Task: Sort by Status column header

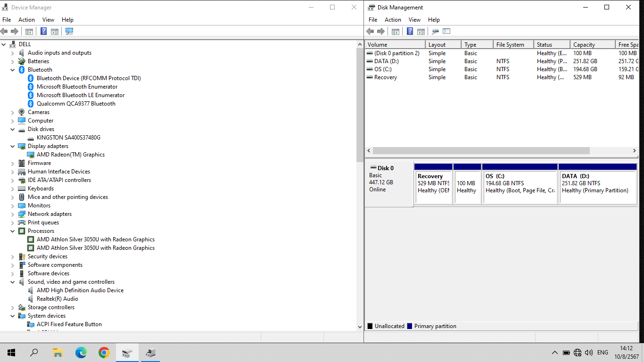Action: [x=552, y=45]
